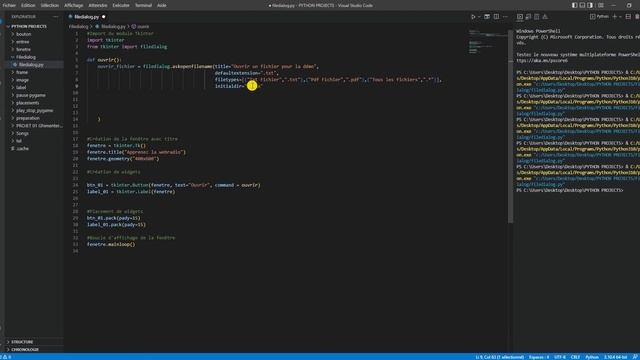Click filedialog folder in breadcrumb
This screenshot has width=640, height=360.
78,27
